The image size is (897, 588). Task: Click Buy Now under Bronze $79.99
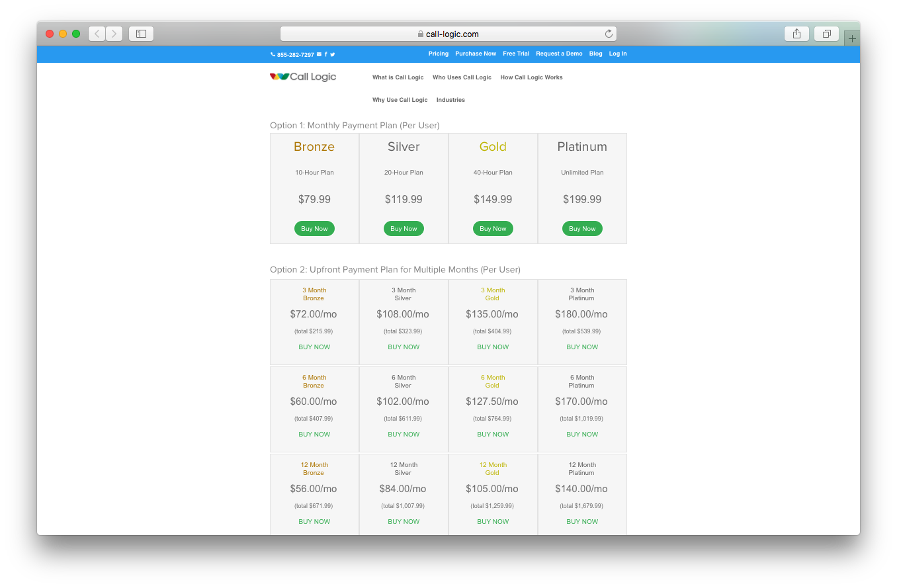coord(314,228)
